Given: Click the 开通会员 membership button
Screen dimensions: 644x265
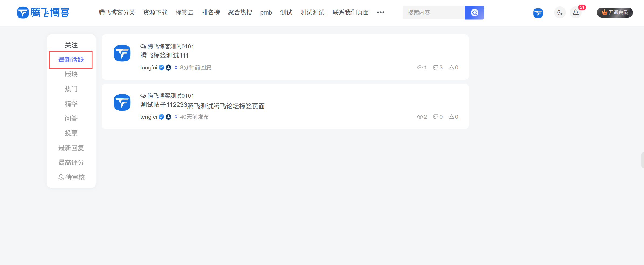Looking at the screenshot, I should coord(615,12).
